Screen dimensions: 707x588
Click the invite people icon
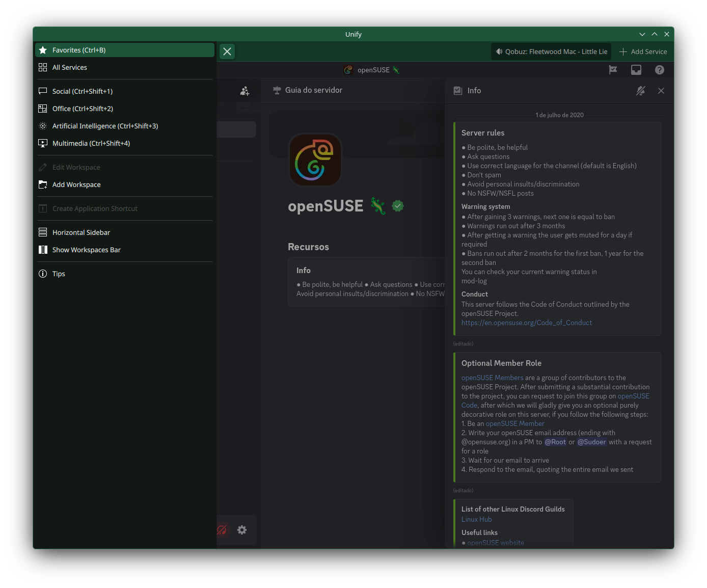245,91
